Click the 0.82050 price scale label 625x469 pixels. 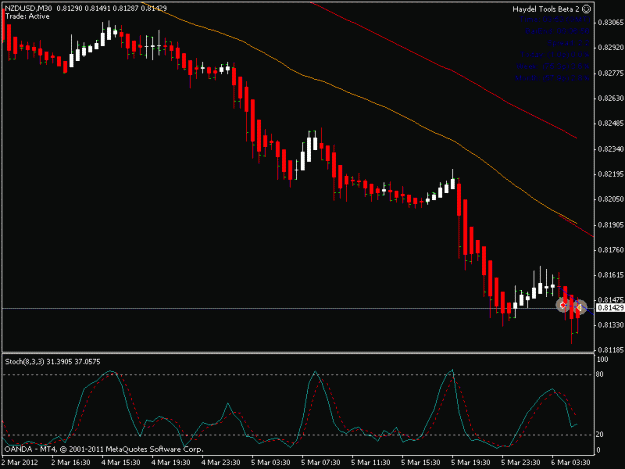pyautogui.click(x=610, y=199)
